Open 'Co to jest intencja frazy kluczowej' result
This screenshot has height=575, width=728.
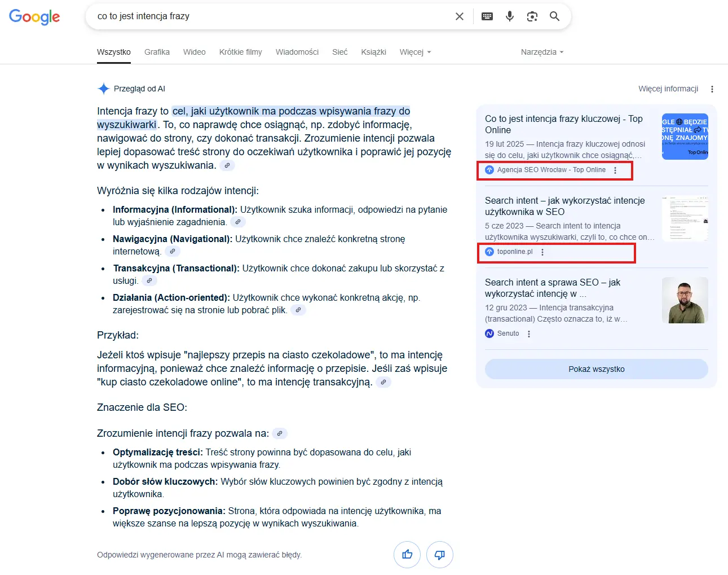tap(564, 124)
